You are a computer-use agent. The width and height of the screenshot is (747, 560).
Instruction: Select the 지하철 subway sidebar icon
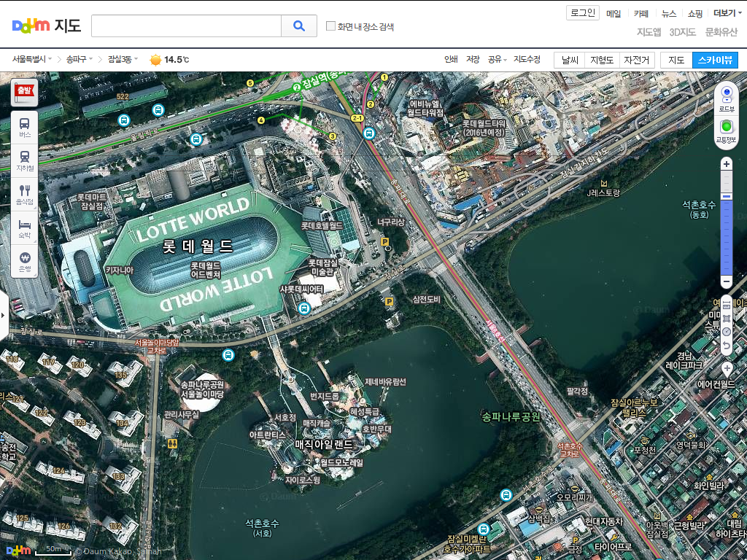pyautogui.click(x=25, y=160)
